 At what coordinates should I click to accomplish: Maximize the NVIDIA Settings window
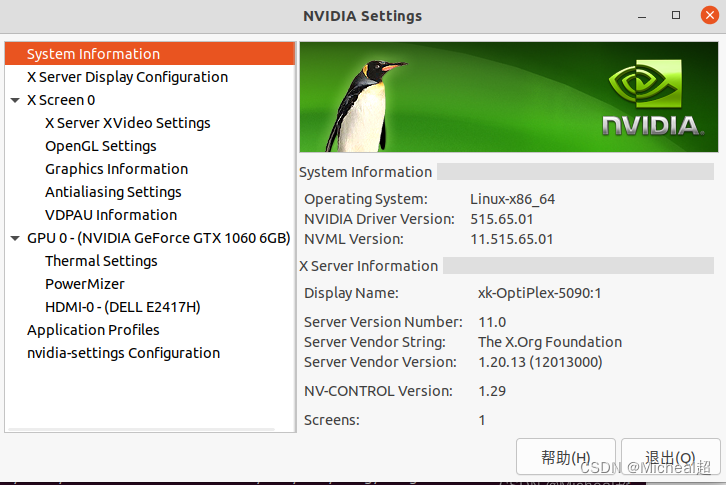click(x=676, y=15)
